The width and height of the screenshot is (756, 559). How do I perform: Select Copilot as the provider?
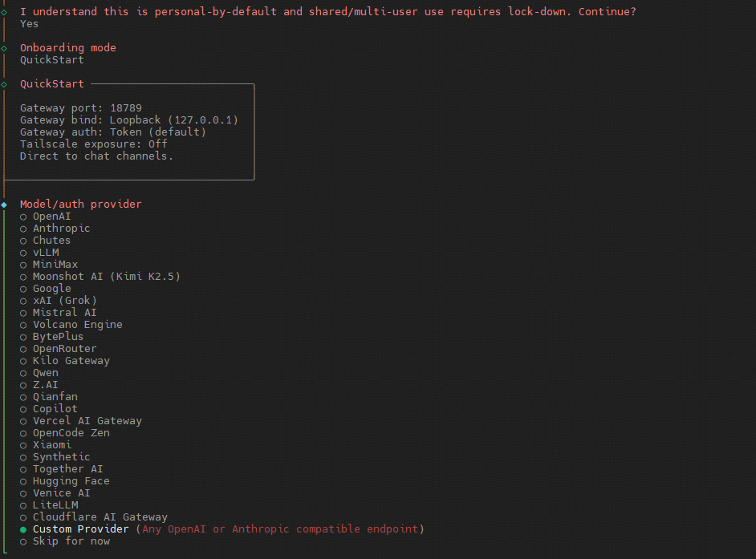[x=55, y=409]
